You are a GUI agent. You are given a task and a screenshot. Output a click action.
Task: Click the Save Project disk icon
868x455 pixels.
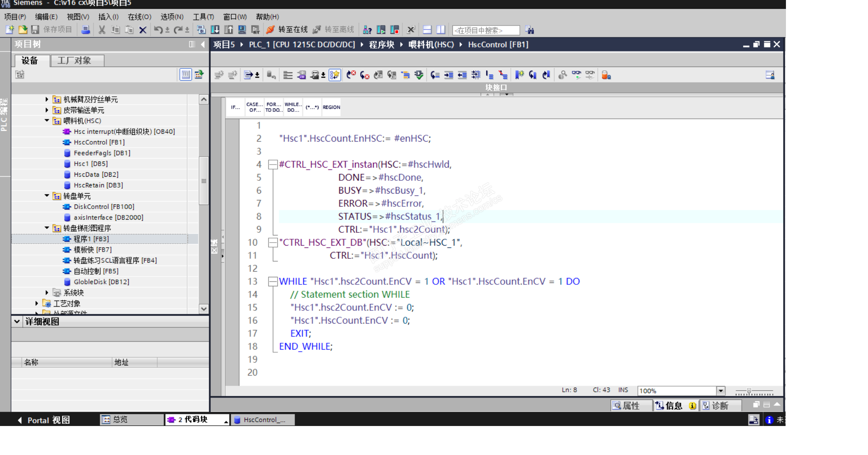click(35, 29)
